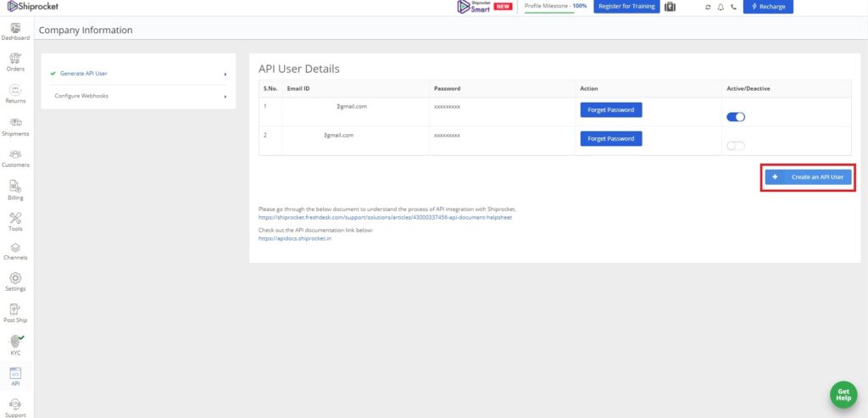Viewport: 868px width, 418px height.
Task: Click the Channels sidebar icon
Action: tap(15, 248)
